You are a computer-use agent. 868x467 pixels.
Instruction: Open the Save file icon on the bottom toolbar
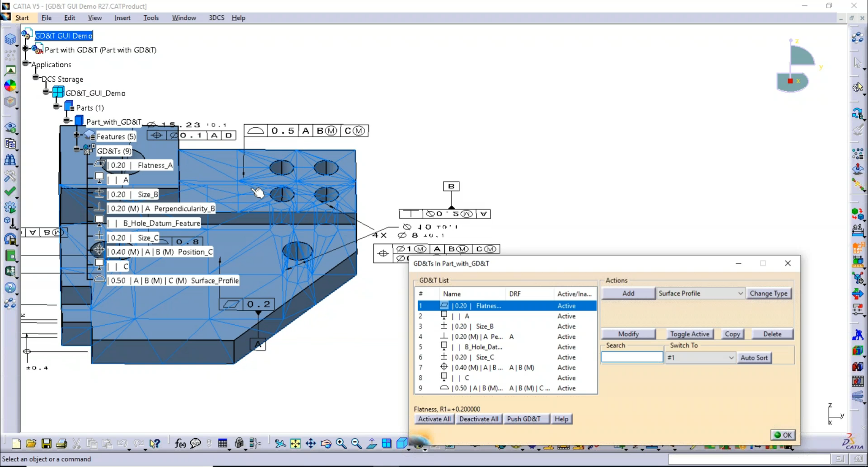pos(47,444)
